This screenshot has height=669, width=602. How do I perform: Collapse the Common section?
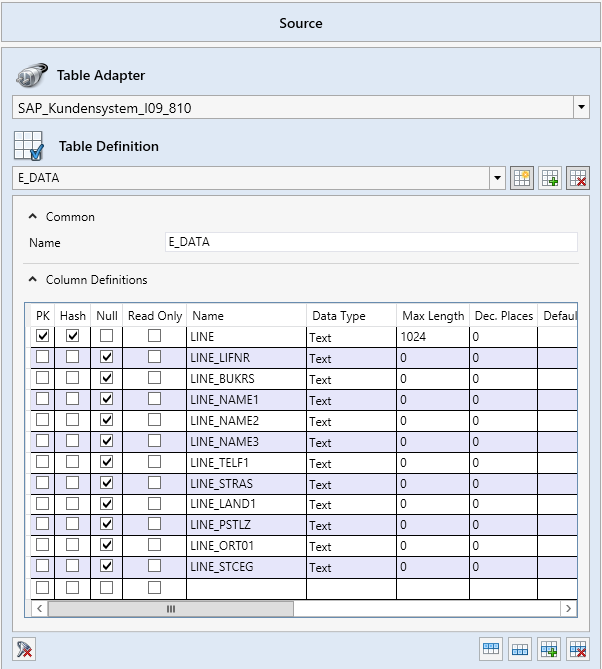pyautogui.click(x=32, y=217)
